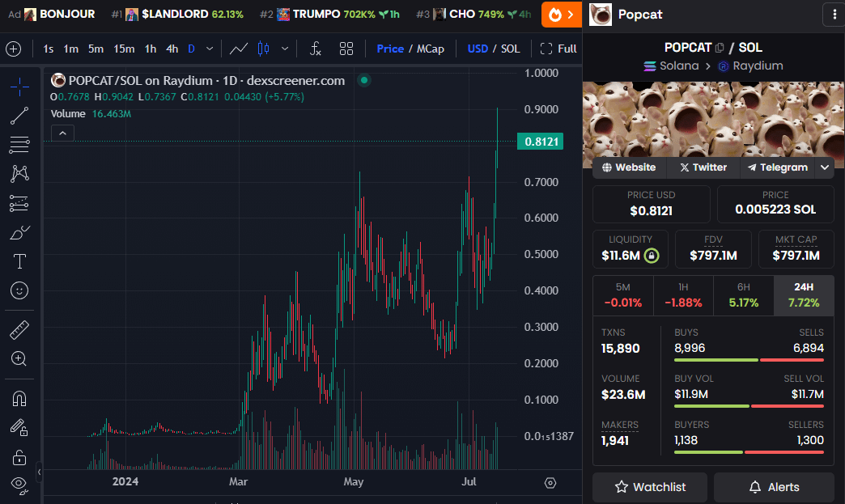Select the 15m timeframe

tap(124, 49)
